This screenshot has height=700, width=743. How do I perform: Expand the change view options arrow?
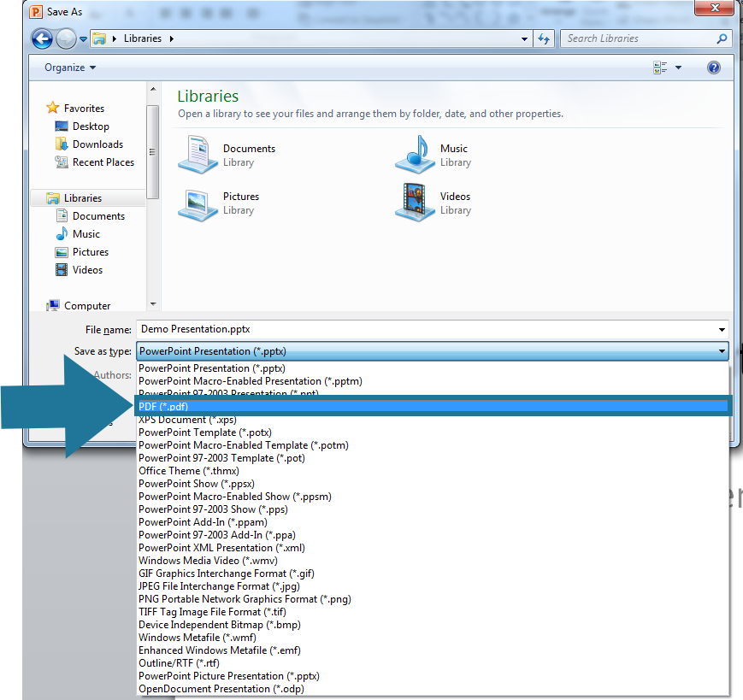coord(679,68)
